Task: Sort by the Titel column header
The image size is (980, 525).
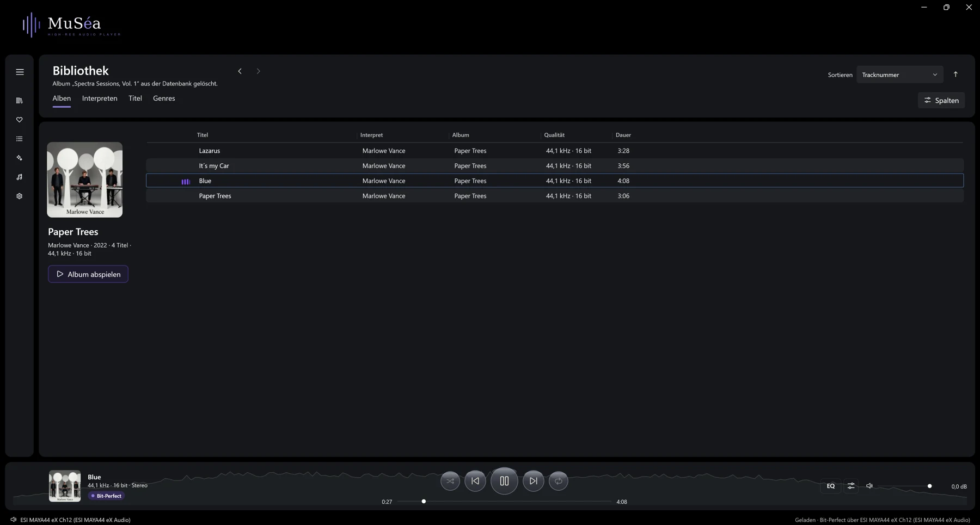Action: (x=203, y=135)
